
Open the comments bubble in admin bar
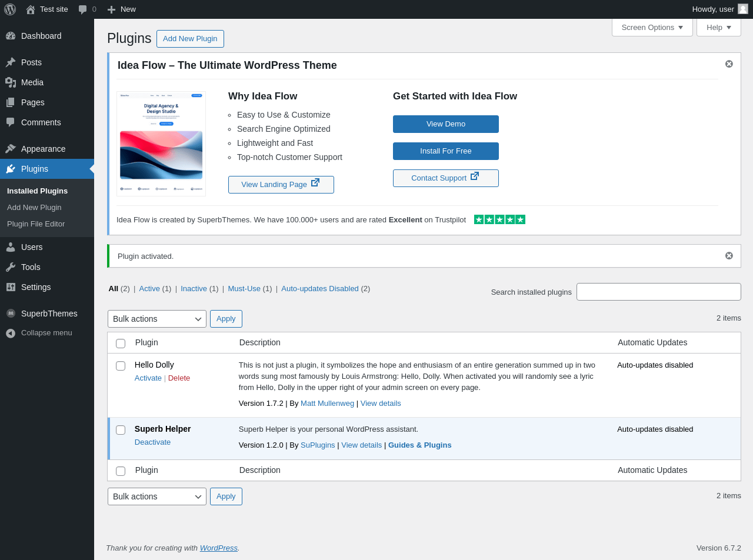pos(83,9)
